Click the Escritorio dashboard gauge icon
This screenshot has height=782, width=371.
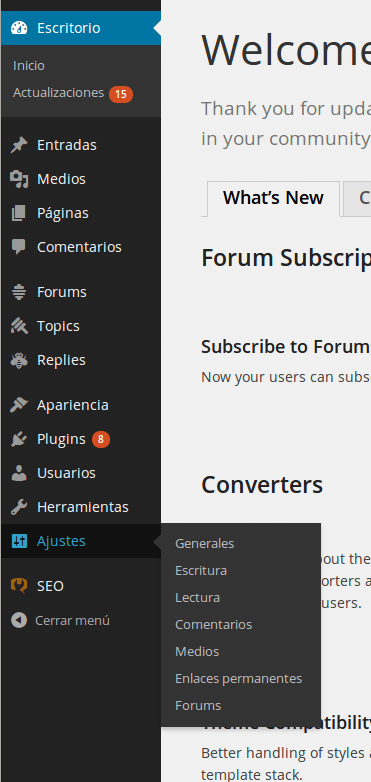tap(19, 28)
